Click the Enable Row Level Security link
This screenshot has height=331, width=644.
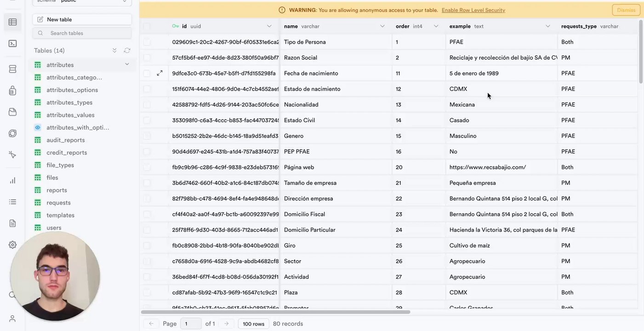coord(473,10)
